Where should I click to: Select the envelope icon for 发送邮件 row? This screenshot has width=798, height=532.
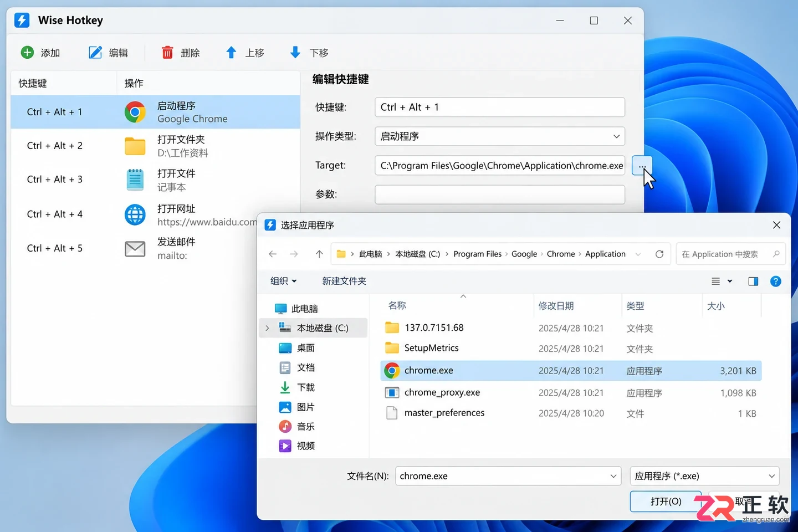click(135, 249)
